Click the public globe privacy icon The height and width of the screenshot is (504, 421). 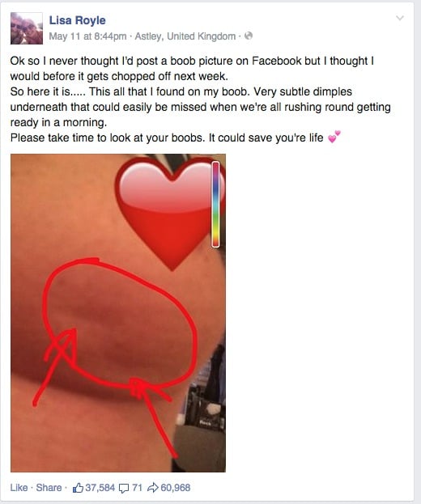249,36
